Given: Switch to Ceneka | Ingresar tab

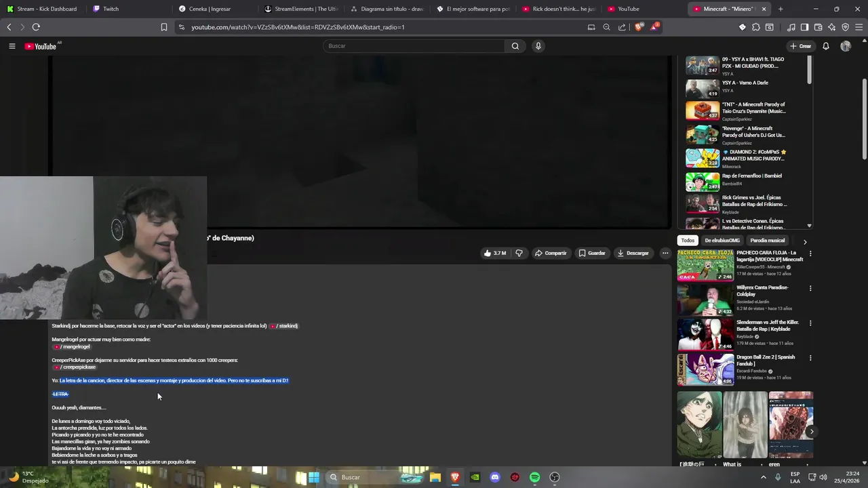Looking at the screenshot, I should point(216,9).
